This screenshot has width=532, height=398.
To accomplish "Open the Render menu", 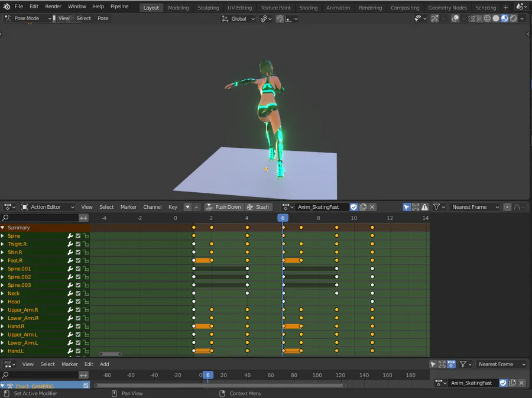I will tap(53, 7).
